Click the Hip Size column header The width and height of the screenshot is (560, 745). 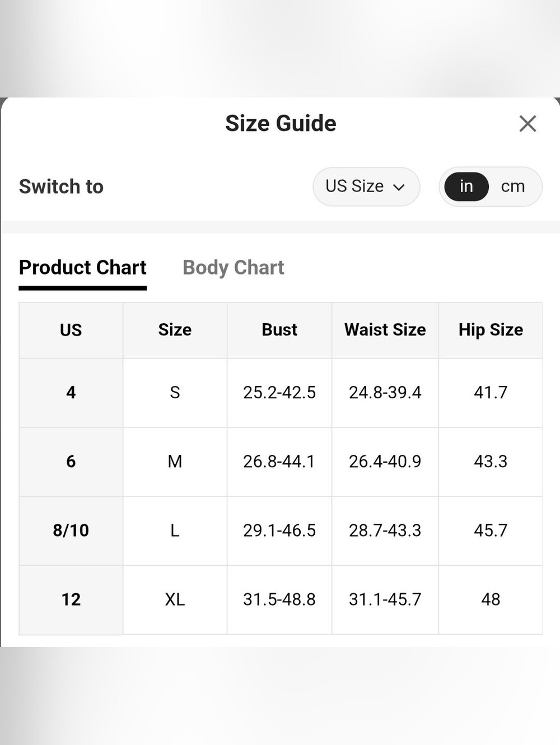point(491,330)
